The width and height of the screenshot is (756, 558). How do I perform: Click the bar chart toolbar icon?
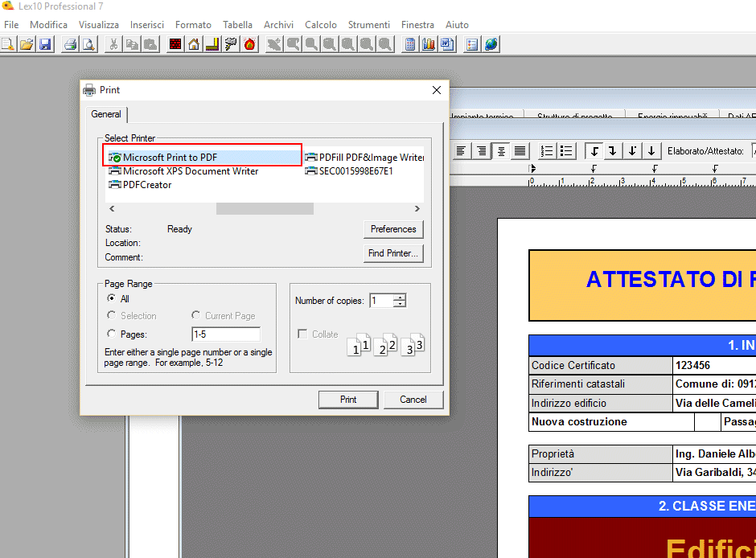coord(428,44)
